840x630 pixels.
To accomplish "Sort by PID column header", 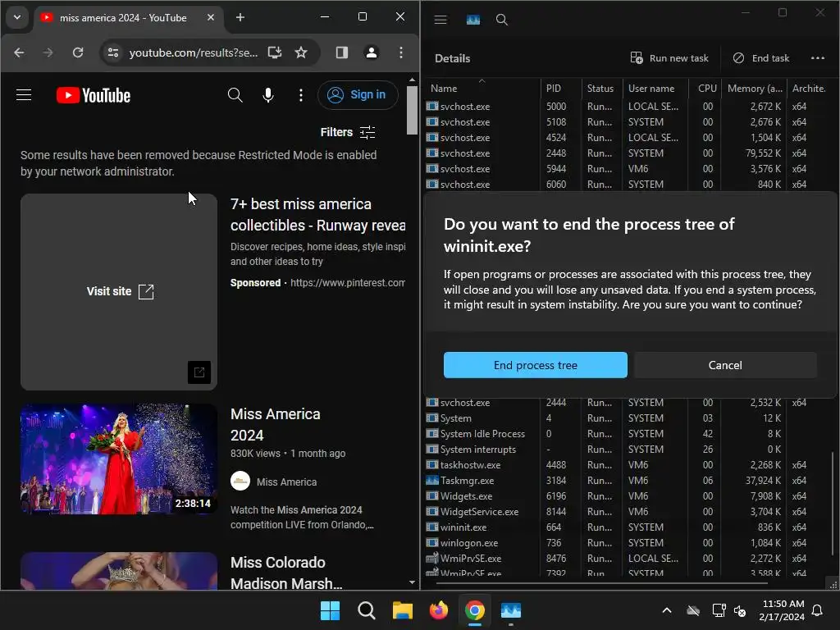I will click(561, 89).
